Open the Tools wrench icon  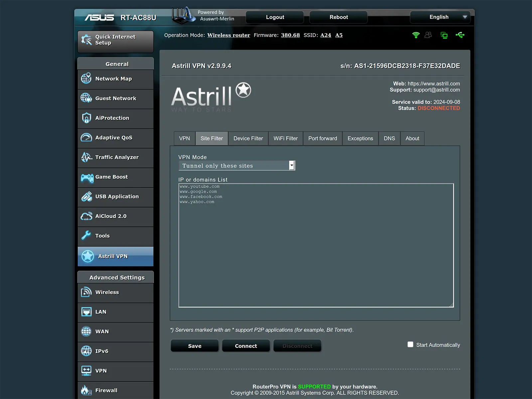click(x=86, y=235)
